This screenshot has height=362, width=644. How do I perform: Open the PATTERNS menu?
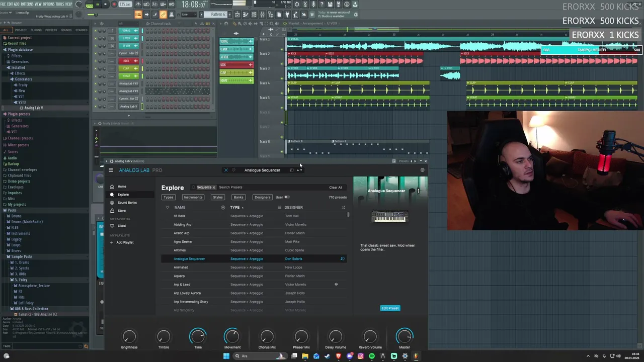tap(27, 4)
